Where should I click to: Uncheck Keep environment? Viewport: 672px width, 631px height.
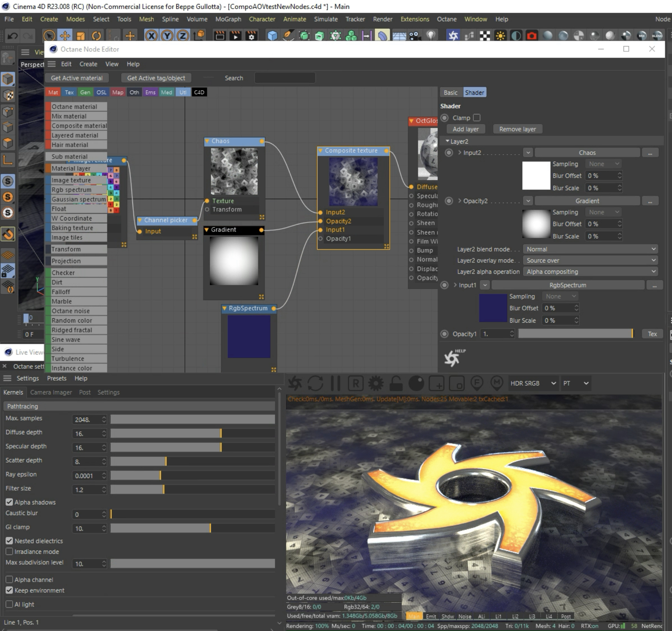pyautogui.click(x=9, y=590)
